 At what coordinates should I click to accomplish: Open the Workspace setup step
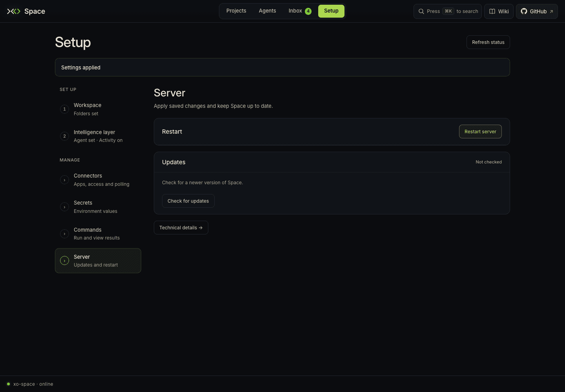click(98, 109)
